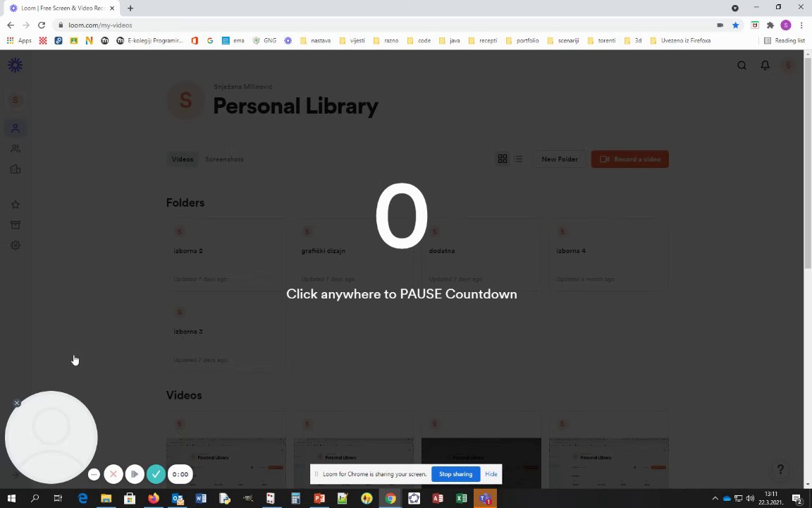This screenshot has height=508, width=812.
Task: Click Stop sharing in the notification bar
Action: pos(456,474)
